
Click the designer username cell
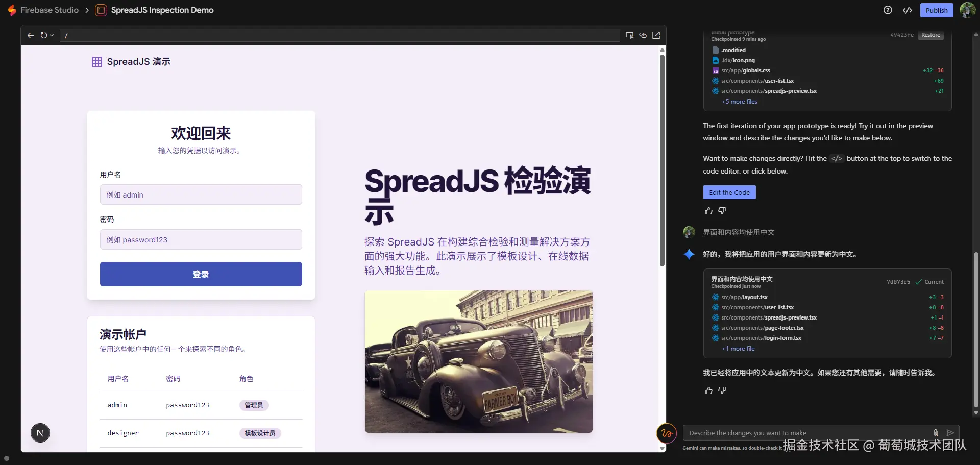point(123,433)
